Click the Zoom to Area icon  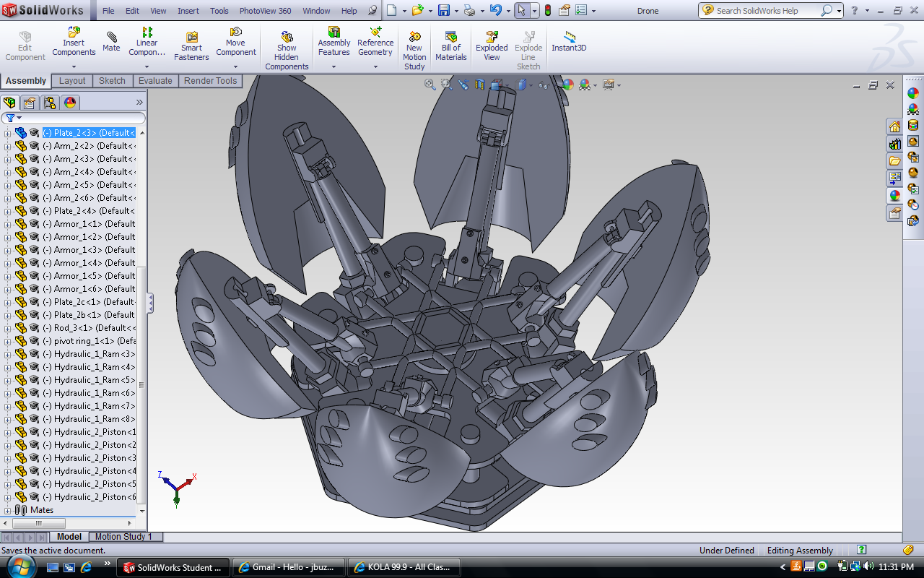[x=446, y=85]
